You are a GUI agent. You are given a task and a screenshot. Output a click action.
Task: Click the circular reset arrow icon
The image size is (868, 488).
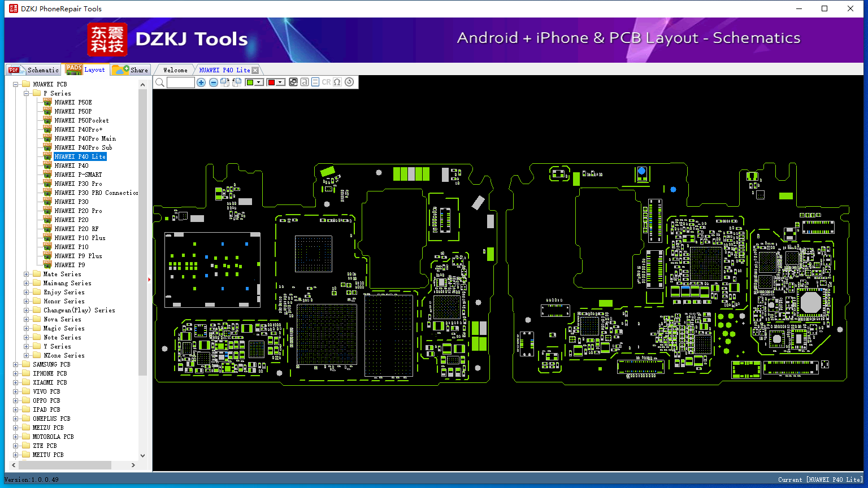pos(349,82)
